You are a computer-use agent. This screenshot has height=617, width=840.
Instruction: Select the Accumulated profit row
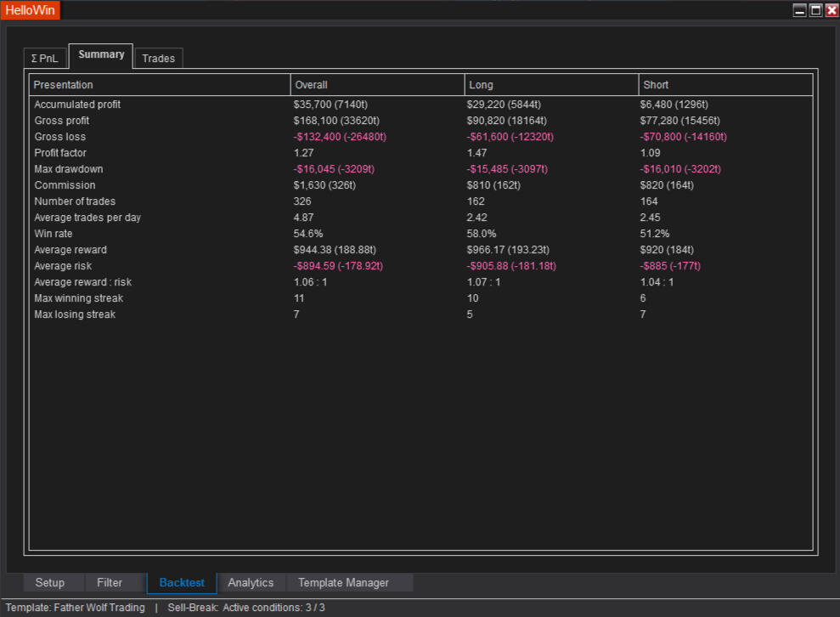click(x=77, y=105)
